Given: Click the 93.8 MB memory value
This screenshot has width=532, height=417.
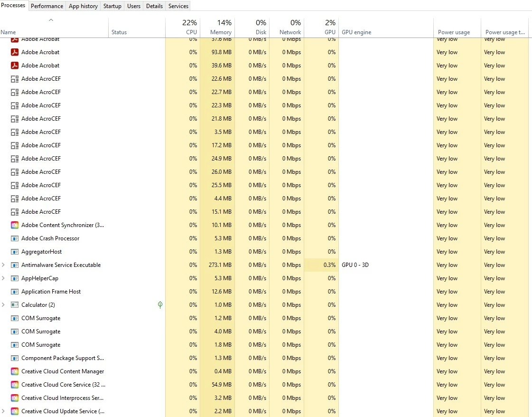Looking at the screenshot, I should (x=222, y=52).
